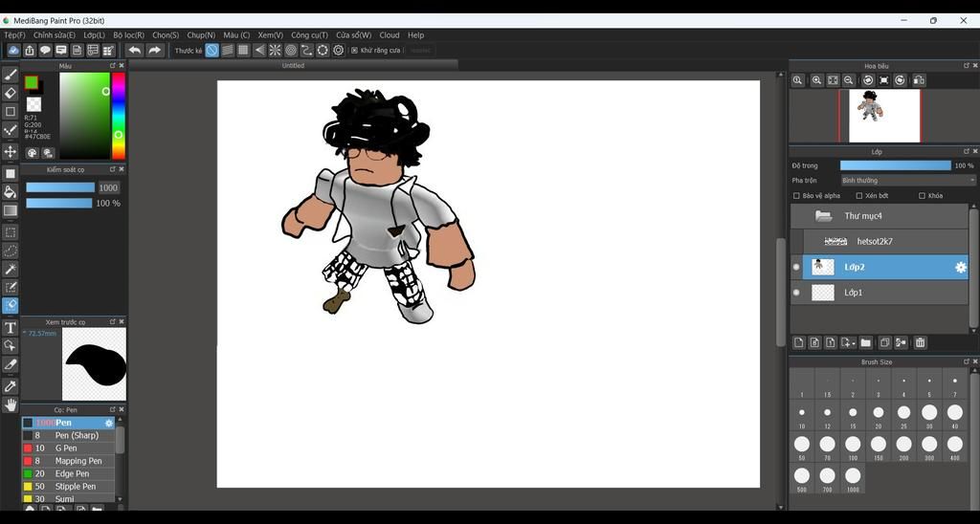Toggle the Khử răng cưa checkbox
Viewport: 980px width, 524px height.
[354, 50]
